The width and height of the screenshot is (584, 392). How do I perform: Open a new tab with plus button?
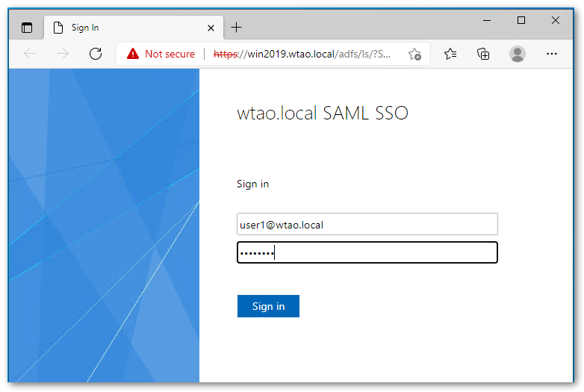click(236, 28)
